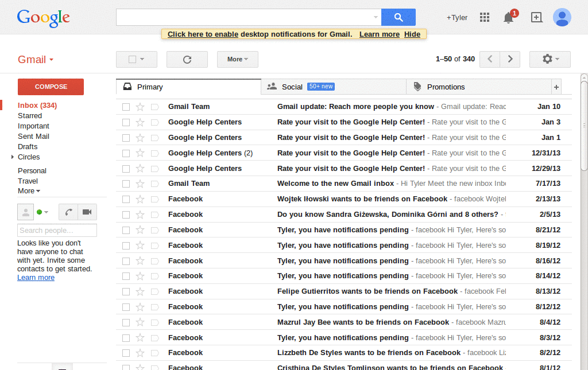Click the Search people chat field
The height and width of the screenshot is (370, 588).
pyautogui.click(x=57, y=230)
